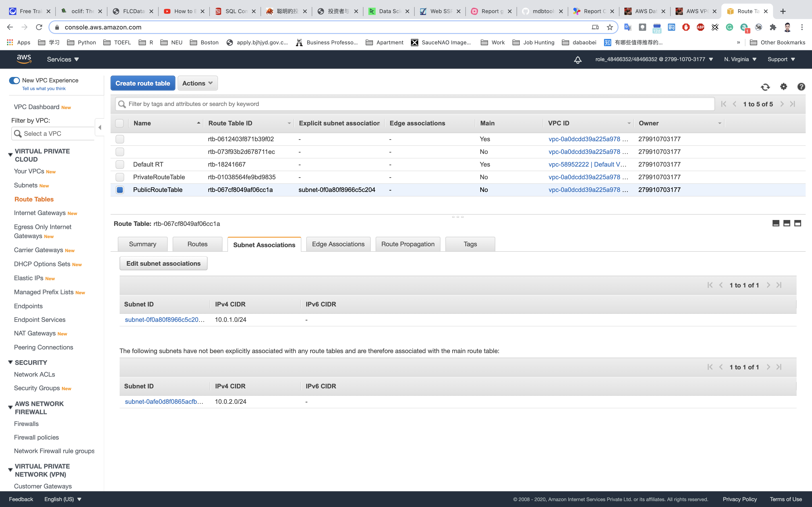Expand the N. Virginia region selector

740,59
